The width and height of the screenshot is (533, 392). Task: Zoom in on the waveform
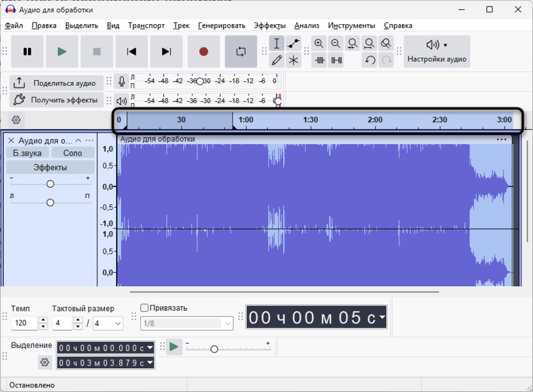coord(320,43)
